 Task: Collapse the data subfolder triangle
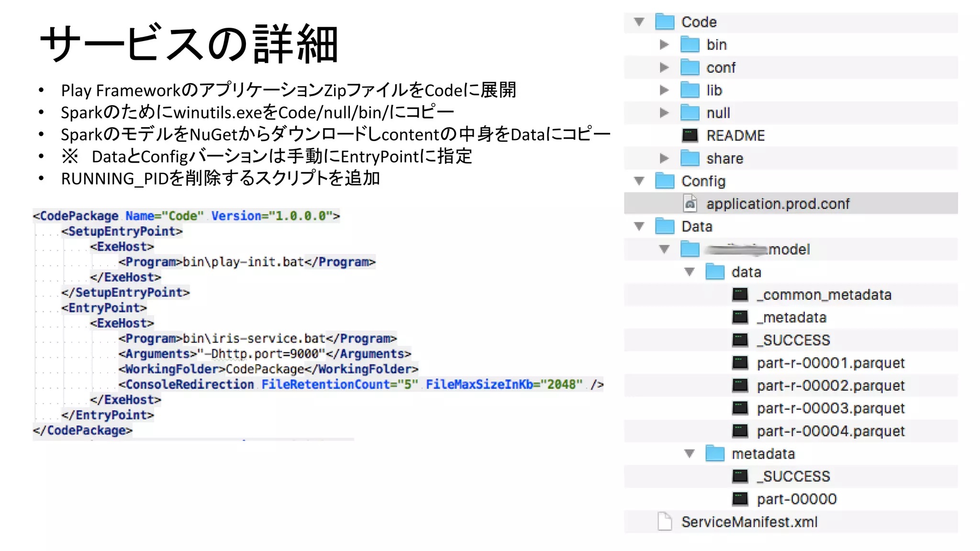(x=690, y=272)
